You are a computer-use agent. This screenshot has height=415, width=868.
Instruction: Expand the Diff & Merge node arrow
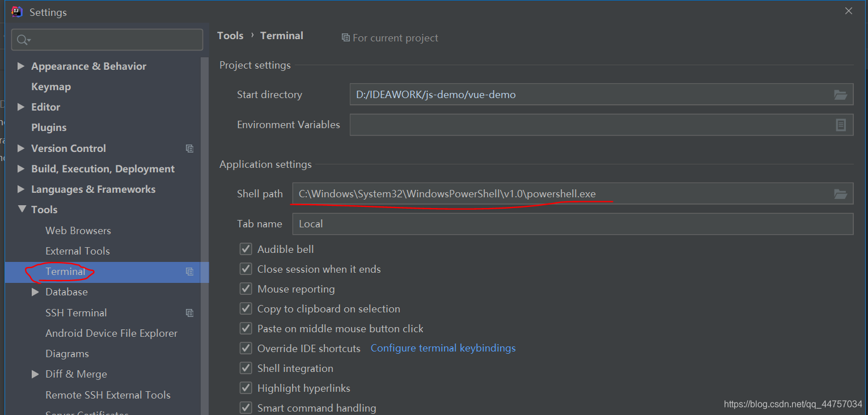[x=35, y=374]
